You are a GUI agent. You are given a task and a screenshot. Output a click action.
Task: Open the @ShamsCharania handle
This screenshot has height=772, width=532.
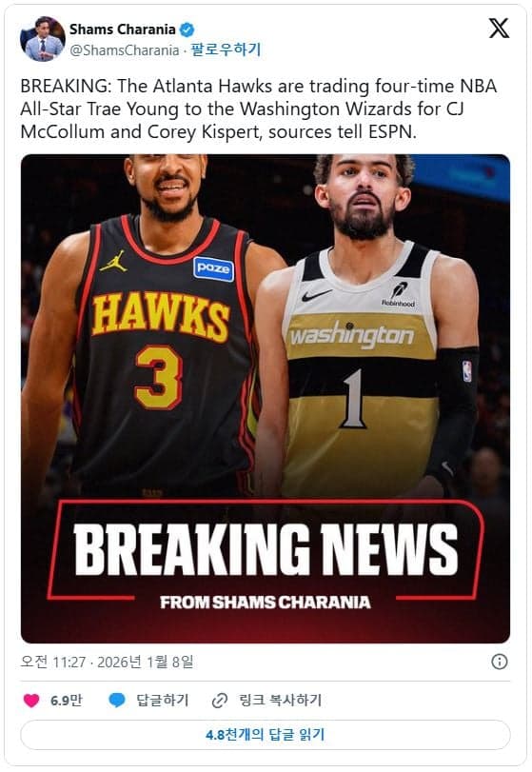click(124, 50)
